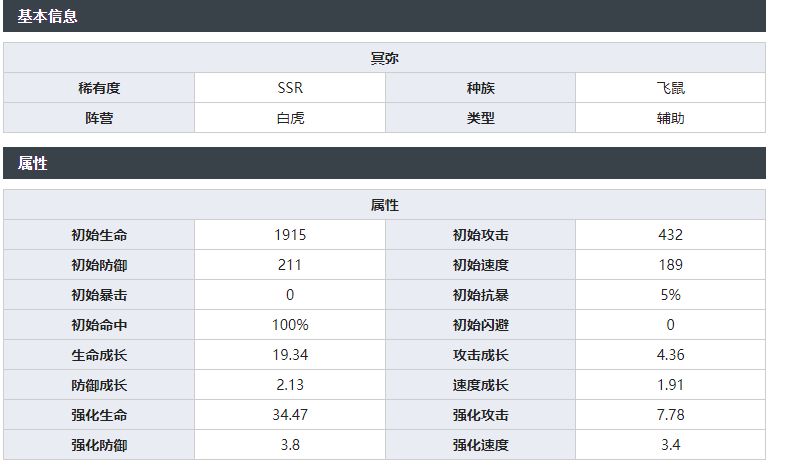Screen dimensions: 792x472
Task: Click the 白虎 faction value
Action: coord(290,118)
